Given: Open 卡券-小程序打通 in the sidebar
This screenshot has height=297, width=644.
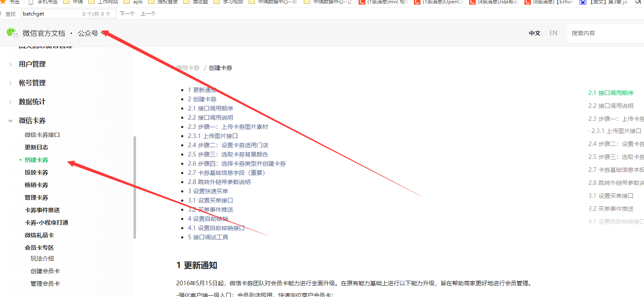Looking at the screenshot, I should tap(46, 223).
